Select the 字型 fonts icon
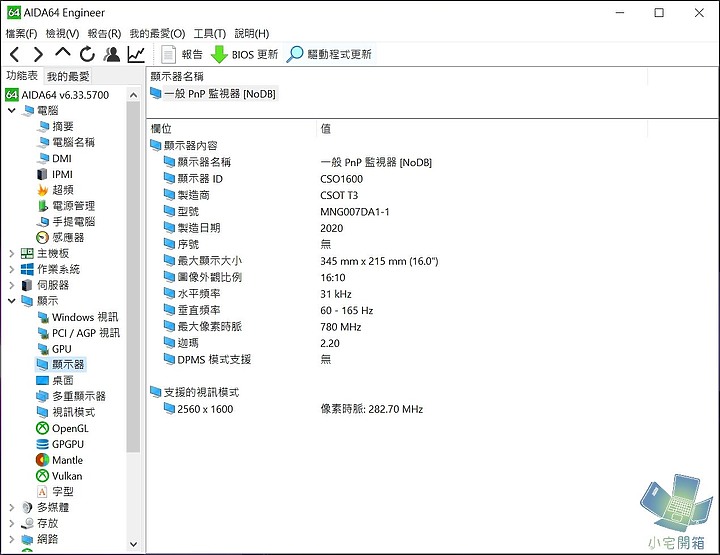720x555 pixels. click(42, 492)
